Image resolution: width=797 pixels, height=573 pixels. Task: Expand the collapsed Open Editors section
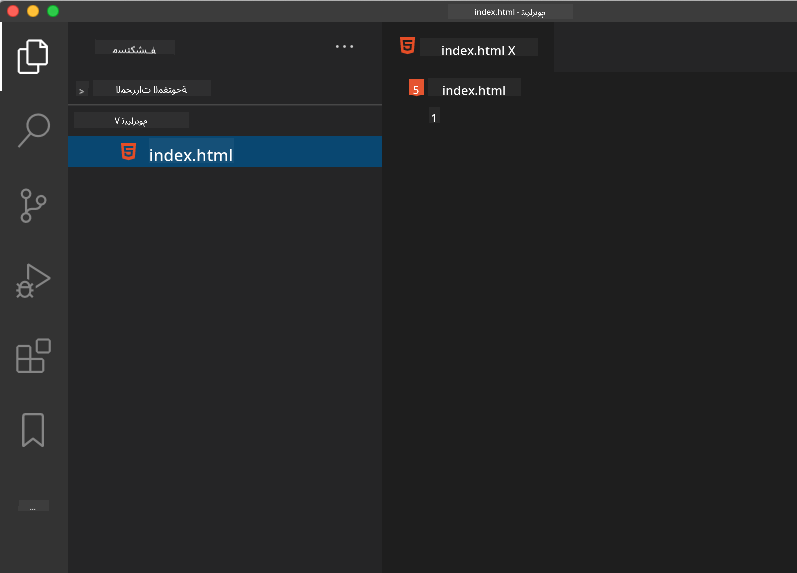[x=82, y=90]
